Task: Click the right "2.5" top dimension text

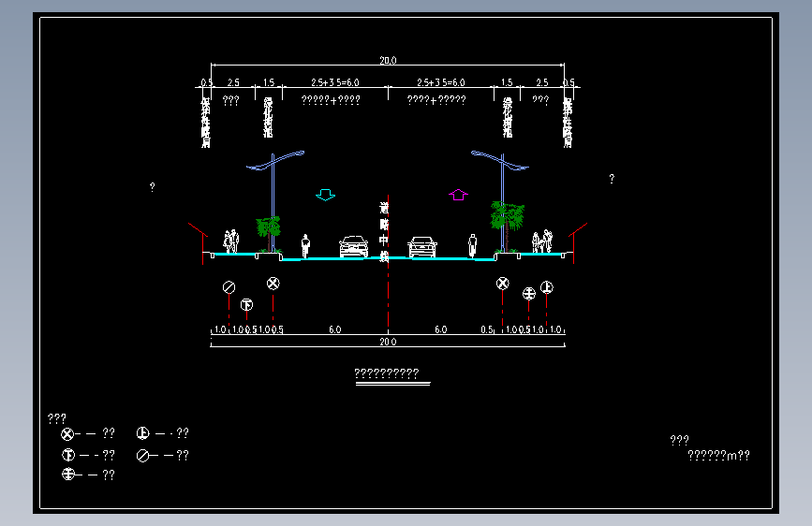Action: click(x=542, y=82)
